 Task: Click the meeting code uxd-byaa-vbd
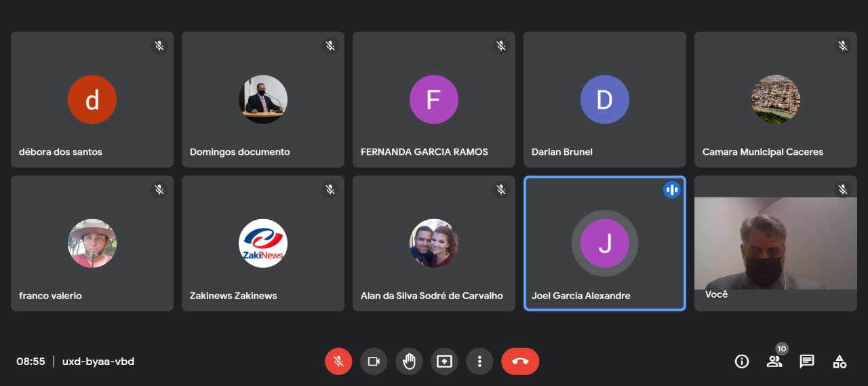point(98,362)
